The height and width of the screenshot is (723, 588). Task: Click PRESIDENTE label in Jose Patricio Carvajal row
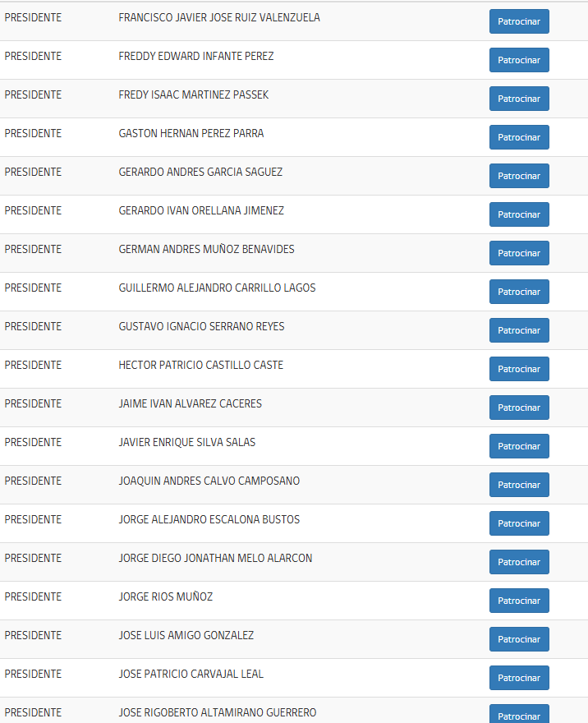pyautogui.click(x=33, y=675)
